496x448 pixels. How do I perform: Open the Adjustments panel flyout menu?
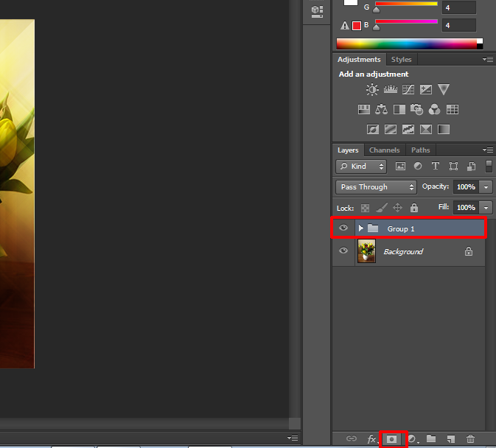(x=488, y=59)
